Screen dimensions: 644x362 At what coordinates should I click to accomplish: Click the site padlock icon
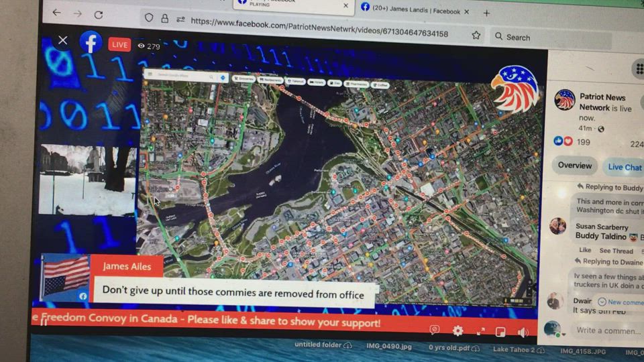[x=165, y=19]
